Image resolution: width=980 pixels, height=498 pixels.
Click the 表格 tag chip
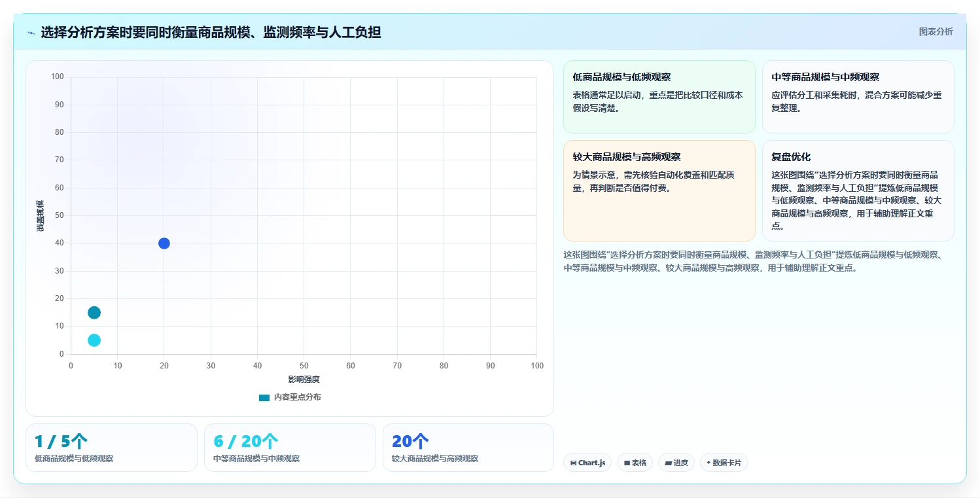point(635,463)
